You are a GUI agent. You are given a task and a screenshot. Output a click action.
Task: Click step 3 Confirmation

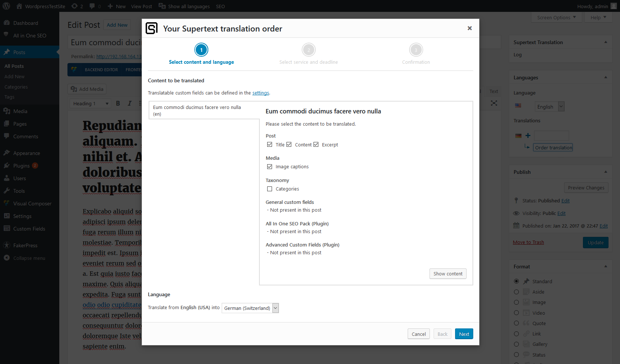[416, 54]
